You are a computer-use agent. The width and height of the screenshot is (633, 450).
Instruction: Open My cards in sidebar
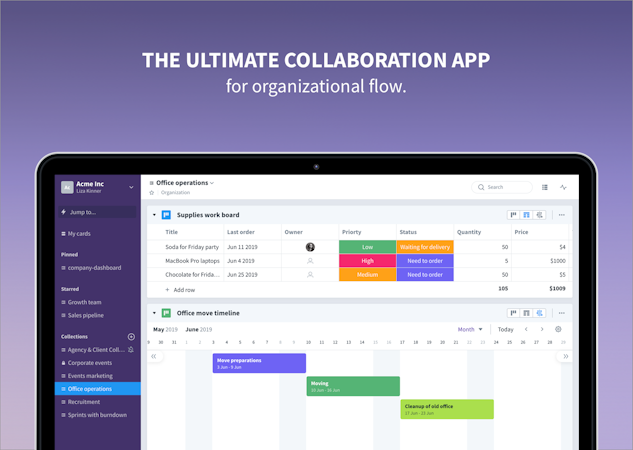[76, 234]
